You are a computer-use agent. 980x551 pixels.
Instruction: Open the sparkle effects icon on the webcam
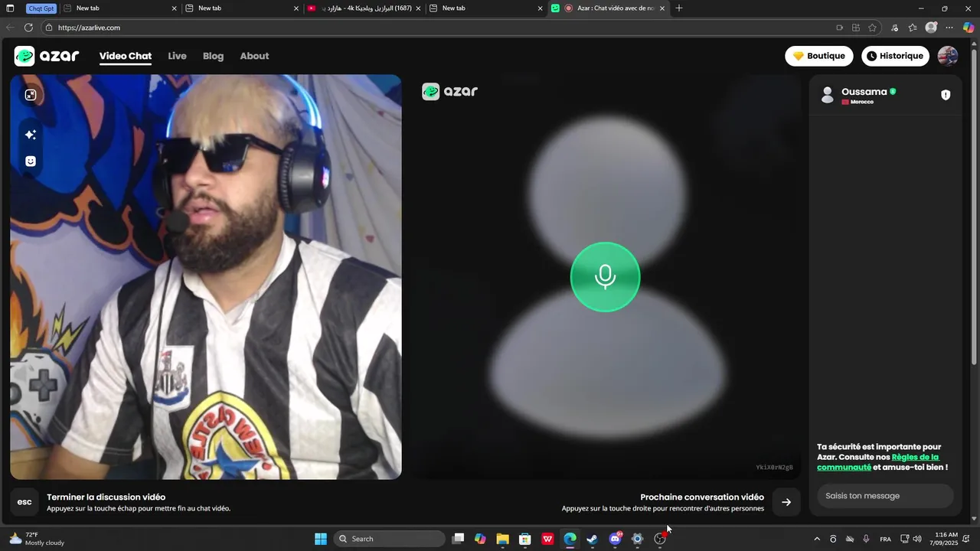pos(31,135)
